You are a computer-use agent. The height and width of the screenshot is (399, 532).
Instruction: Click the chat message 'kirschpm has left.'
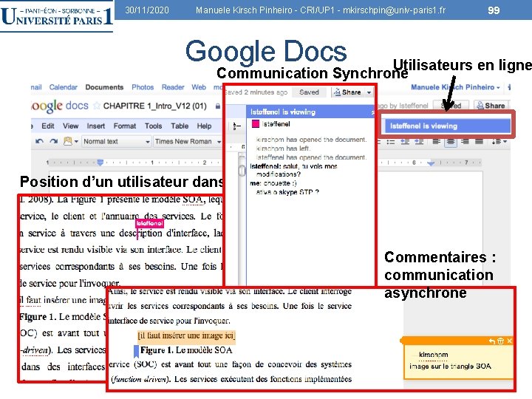283,149
